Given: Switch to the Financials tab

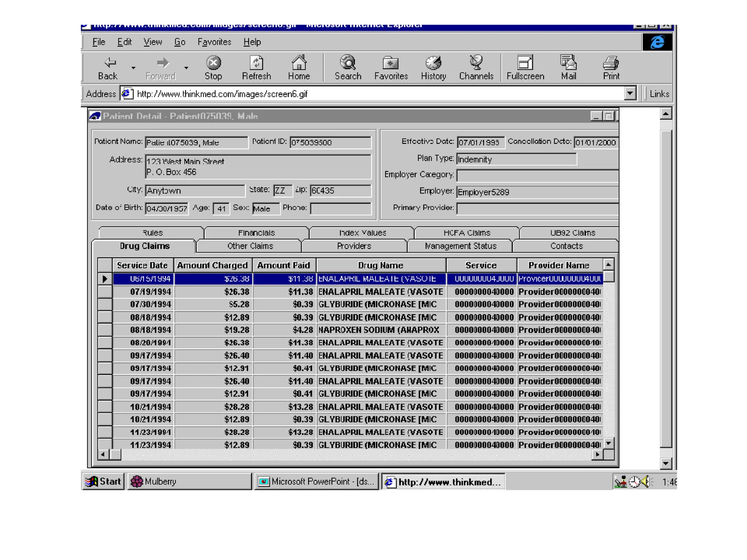Looking at the screenshot, I should click(256, 233).
